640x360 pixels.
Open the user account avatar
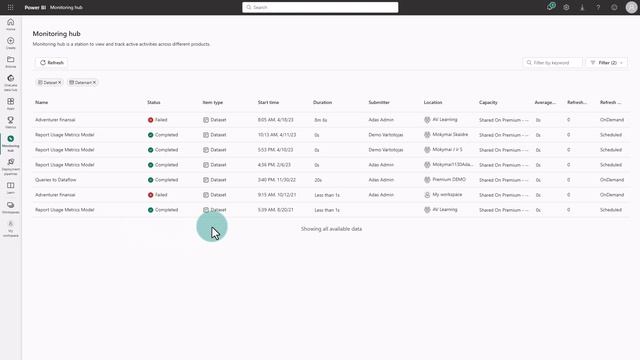point(631,7)
